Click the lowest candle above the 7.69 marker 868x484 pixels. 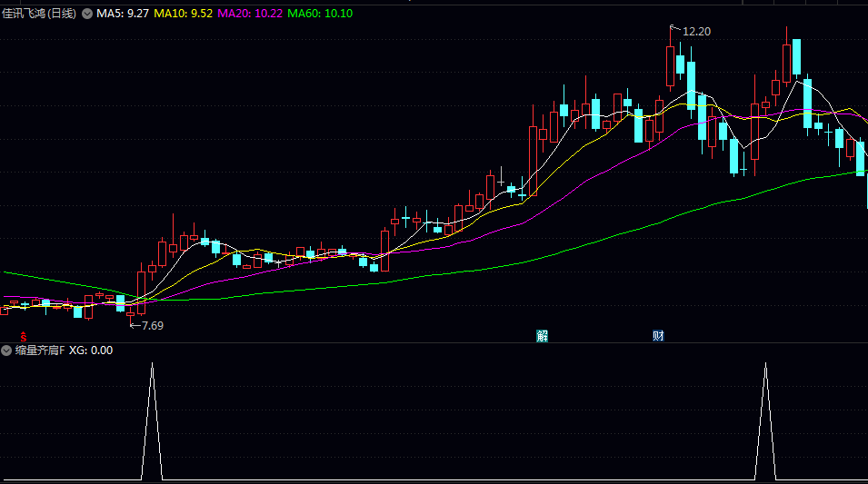tap(130, 313)
